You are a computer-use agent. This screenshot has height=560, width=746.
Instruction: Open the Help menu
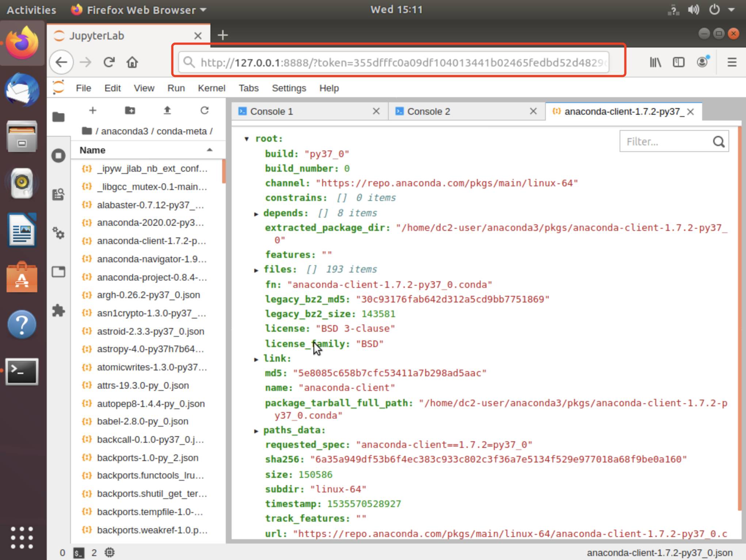point(329,88)
